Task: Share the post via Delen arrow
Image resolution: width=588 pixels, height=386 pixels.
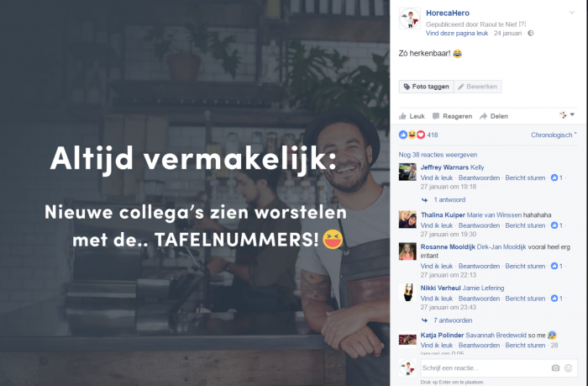Action: point(494,116)
